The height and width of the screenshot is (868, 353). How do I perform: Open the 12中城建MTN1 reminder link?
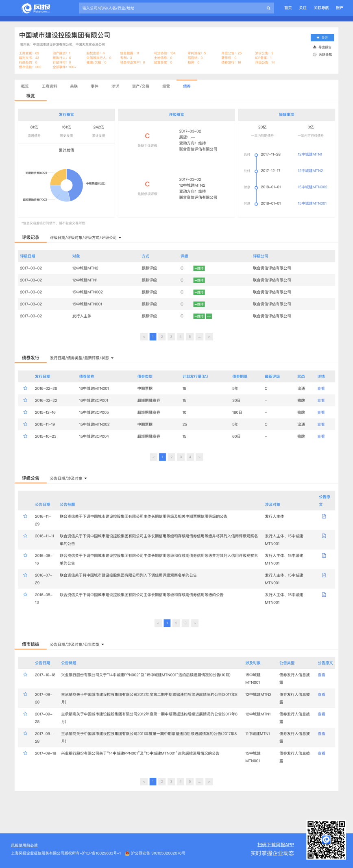pos(310,155)
